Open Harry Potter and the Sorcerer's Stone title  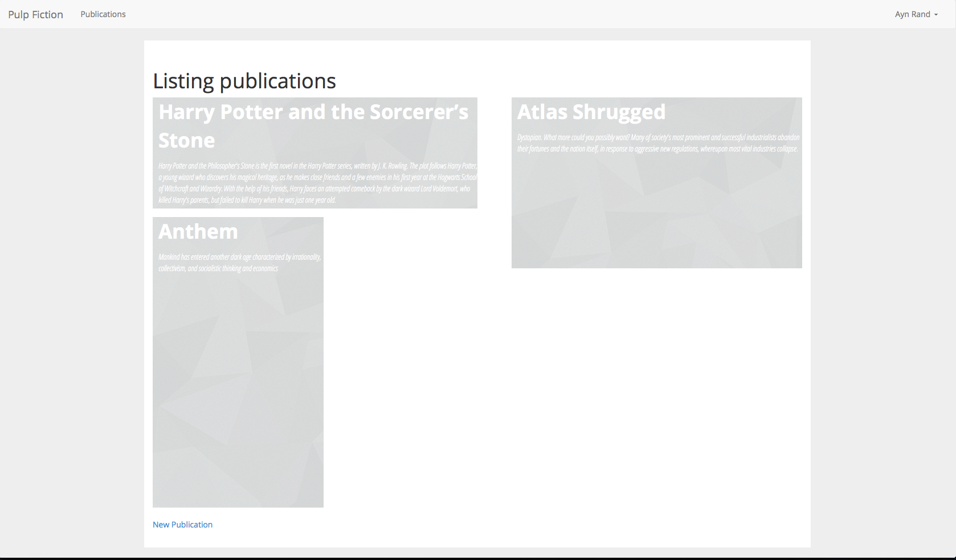313,126
